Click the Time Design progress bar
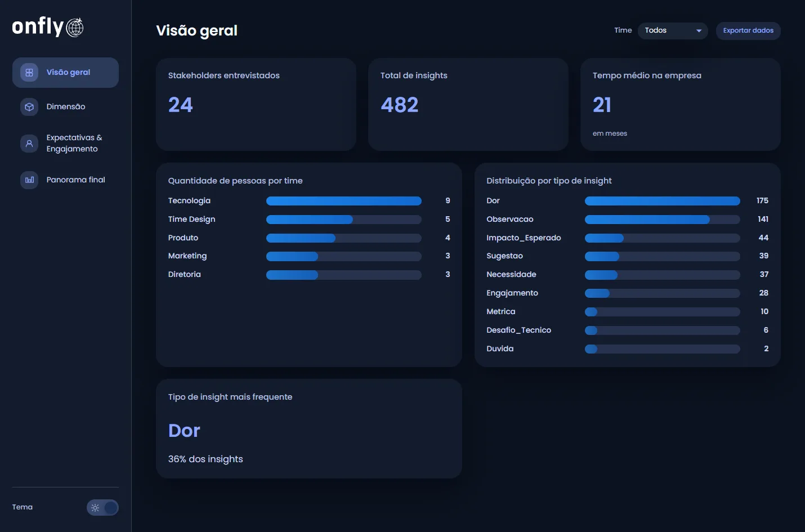805x532 pixels. click(344, 220)
